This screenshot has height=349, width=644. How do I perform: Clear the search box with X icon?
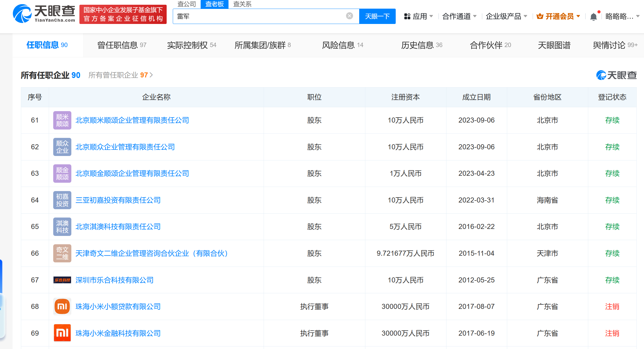click(349, 16)
